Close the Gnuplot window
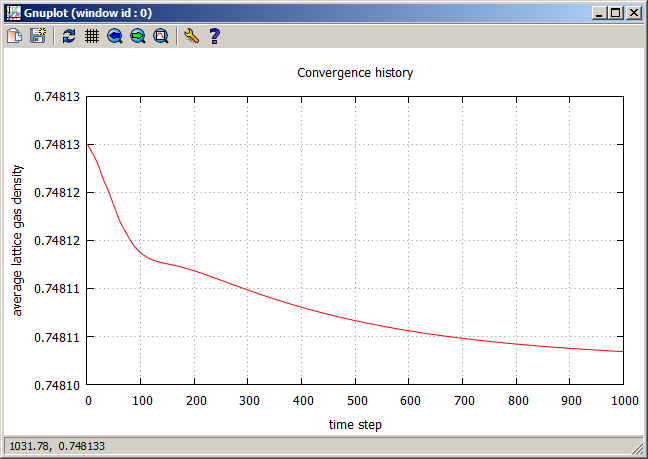 click(633, 13)
